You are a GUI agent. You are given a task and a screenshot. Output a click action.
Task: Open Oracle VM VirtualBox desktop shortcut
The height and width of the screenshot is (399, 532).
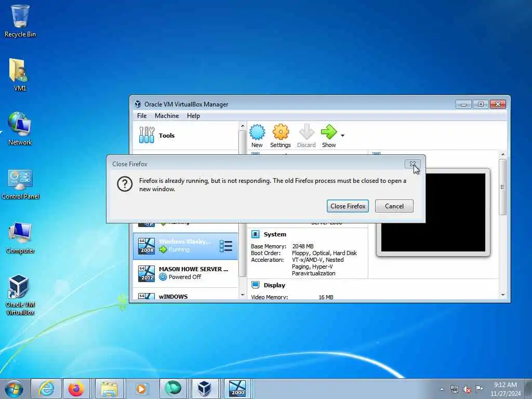(x=20, y=295)
